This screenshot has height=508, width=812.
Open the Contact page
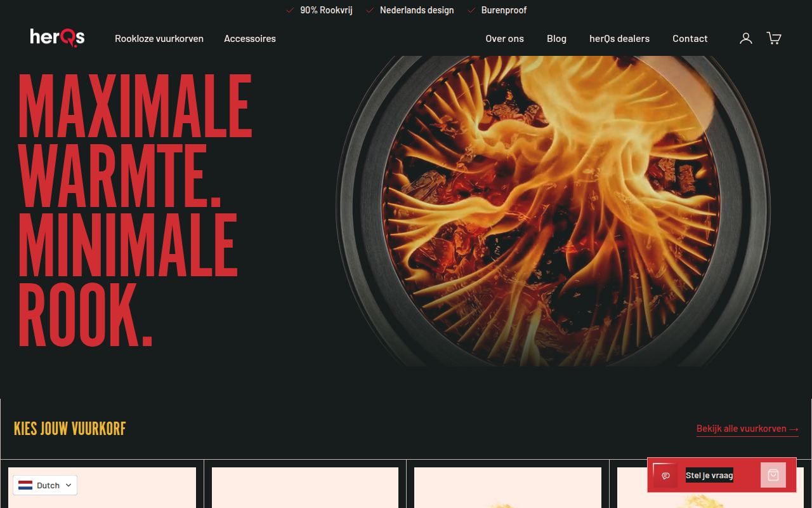(690, 38)
